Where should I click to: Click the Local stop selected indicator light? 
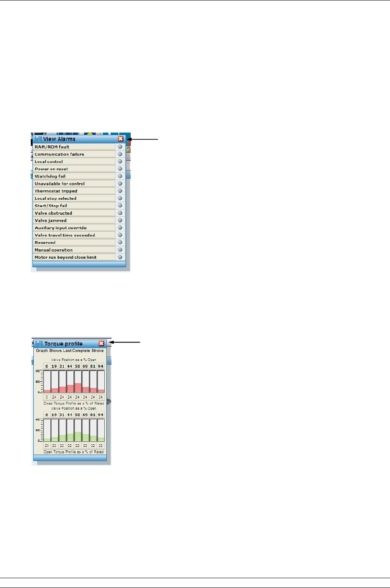point(120,198)
